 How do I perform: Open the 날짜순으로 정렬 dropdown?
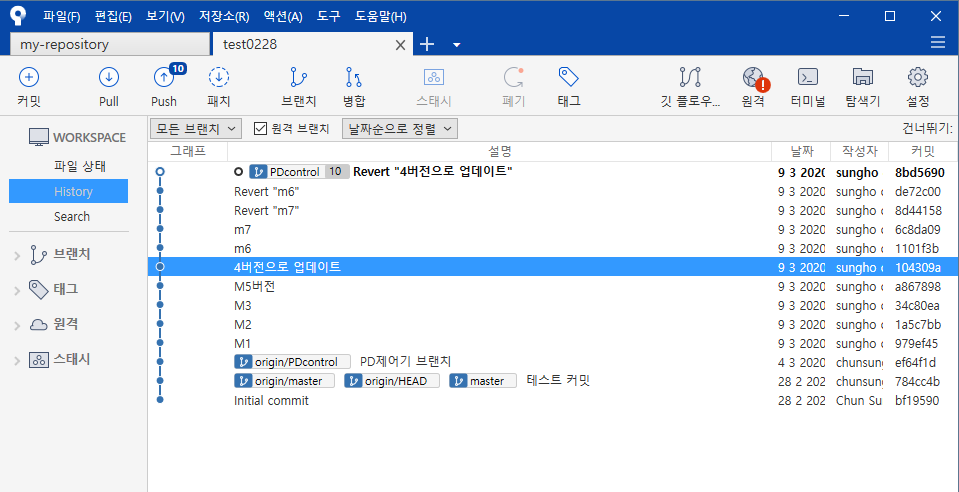point(399,129)
